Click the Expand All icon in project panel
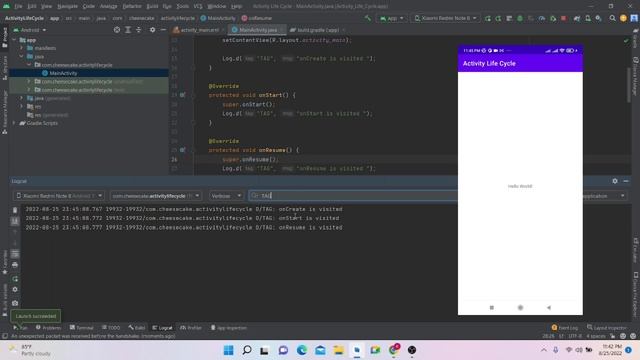The image size is (640, 360). click(x=128, y=30)
